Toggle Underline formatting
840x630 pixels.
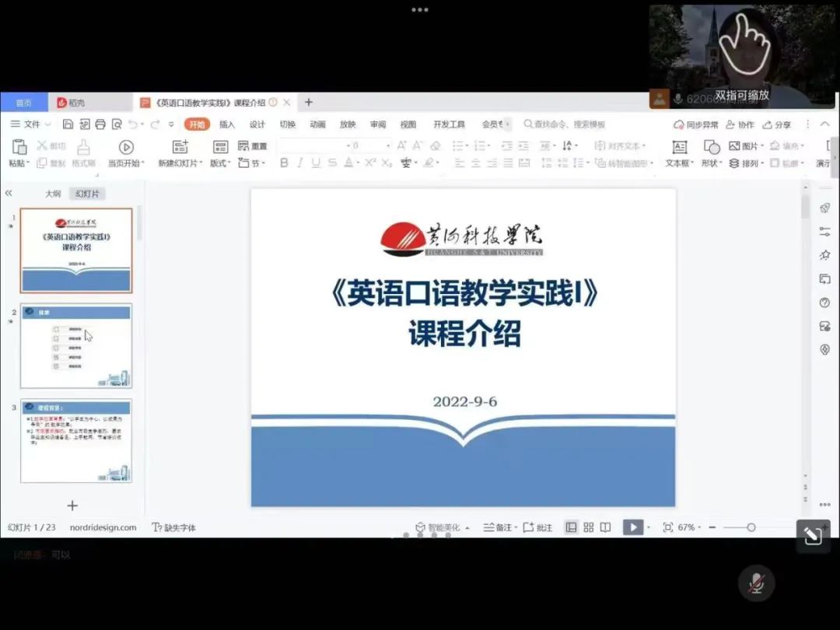pyautogui.click(x=316, y=163)
